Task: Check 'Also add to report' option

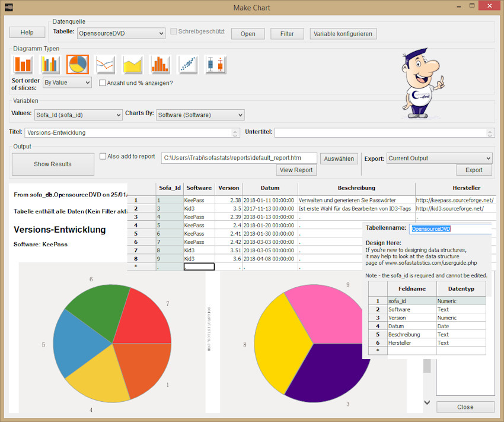Action: tap(103, 157)
